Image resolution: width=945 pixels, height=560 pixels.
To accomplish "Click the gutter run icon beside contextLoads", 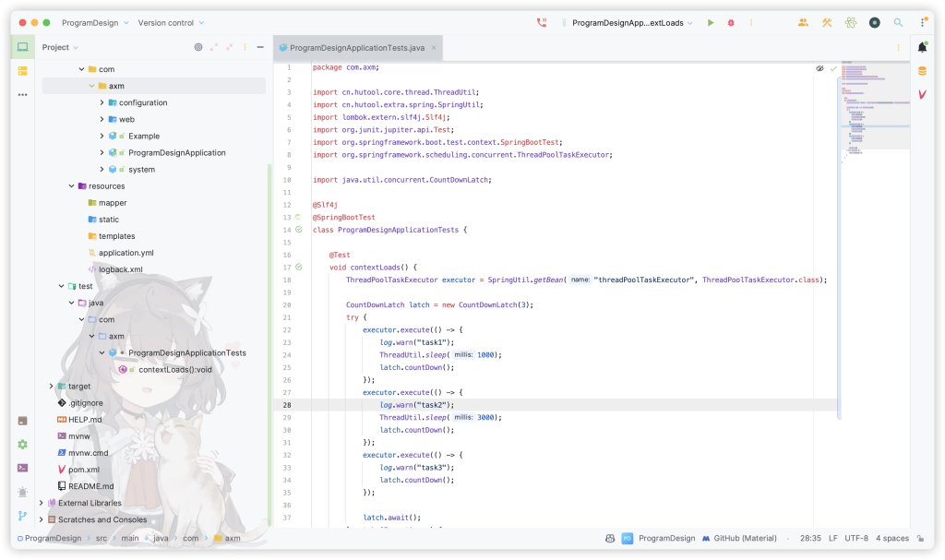I will tap(299, 267).
